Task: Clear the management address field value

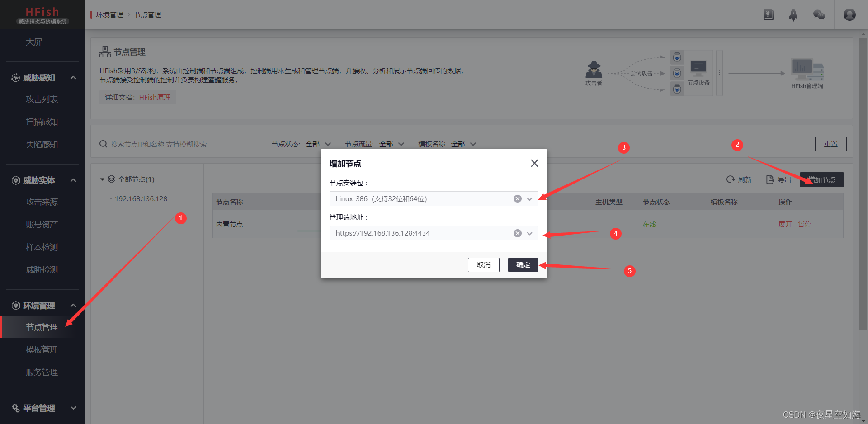Action: (x=517, y=233)
